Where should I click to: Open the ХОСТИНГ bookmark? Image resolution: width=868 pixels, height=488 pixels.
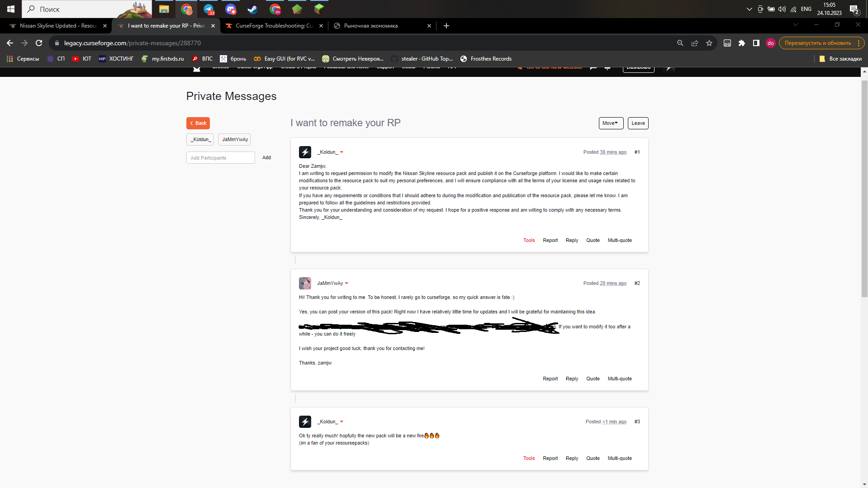116,59
